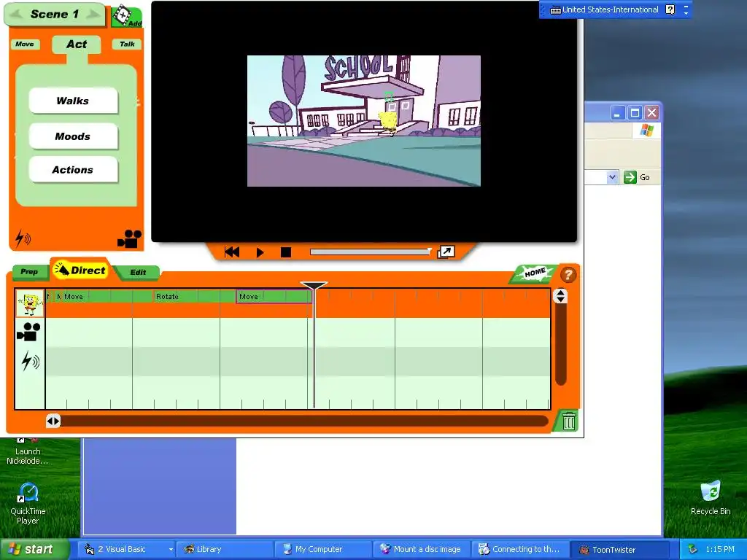Click the Windows flag logo in background window

pos(646,130)
